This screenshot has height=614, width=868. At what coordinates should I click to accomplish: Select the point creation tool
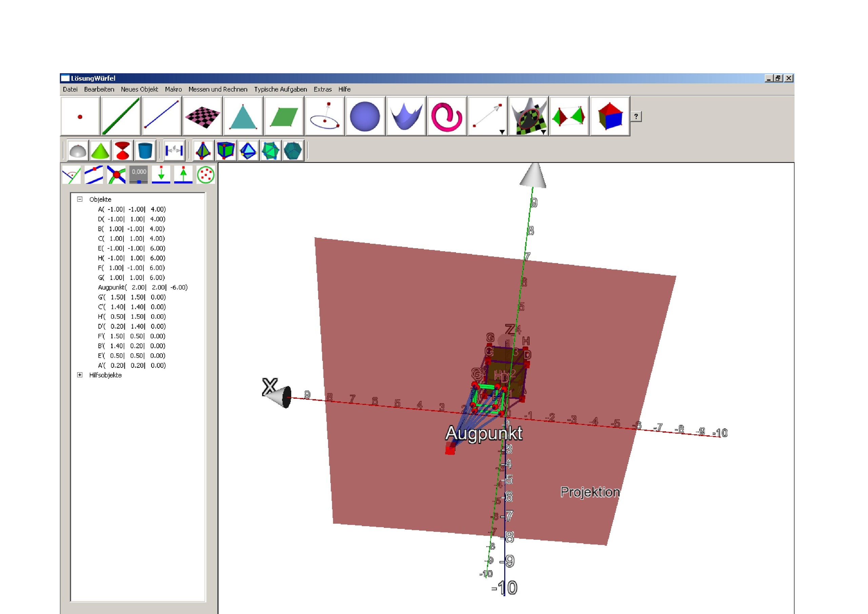click(x=80, y=116)
